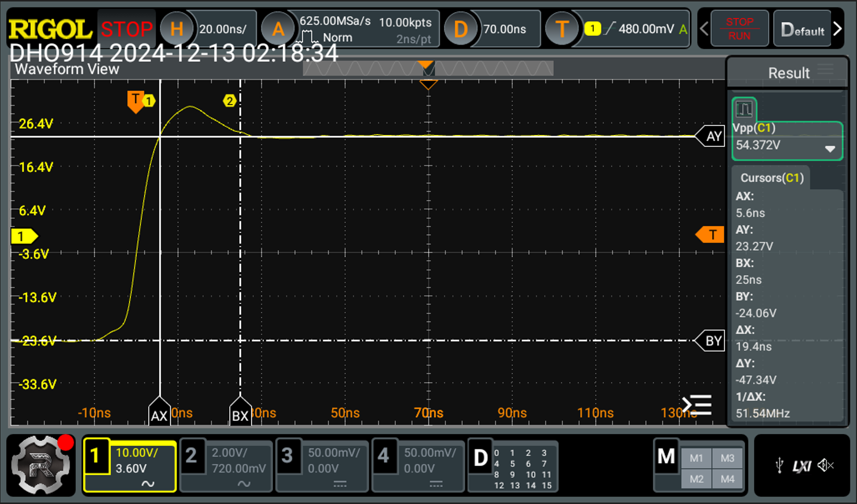Viewport: 857px width, 504px height.
Task: Open channel 3 50.00mV/ scale settings
Action: pyautogui.click(x=322, y=466)
